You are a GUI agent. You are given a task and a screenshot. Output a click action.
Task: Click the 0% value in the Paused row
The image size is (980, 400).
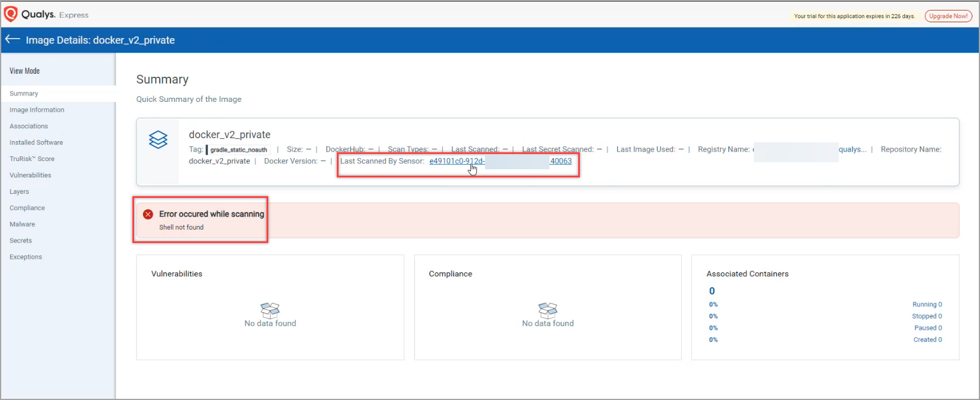(713, 328)
